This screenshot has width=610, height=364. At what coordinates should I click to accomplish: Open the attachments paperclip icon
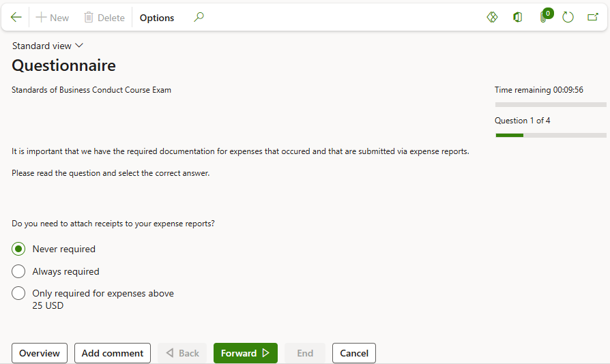[543, 18]
